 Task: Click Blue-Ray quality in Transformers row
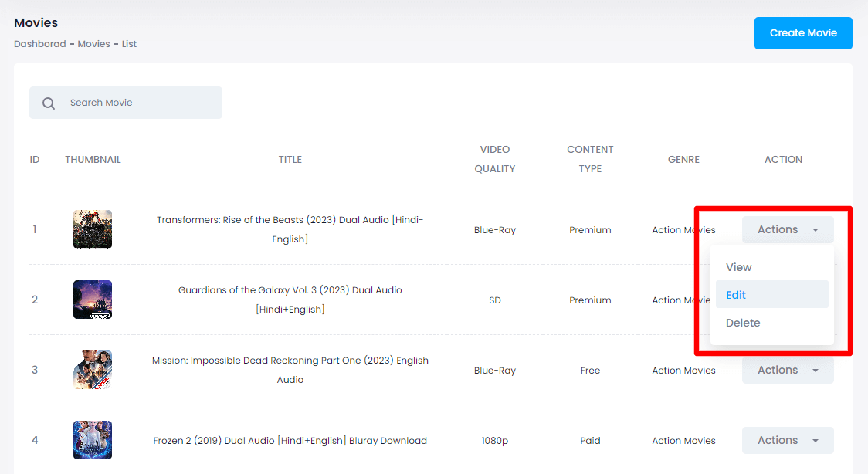pyautogui.click(x=495, y=229)
